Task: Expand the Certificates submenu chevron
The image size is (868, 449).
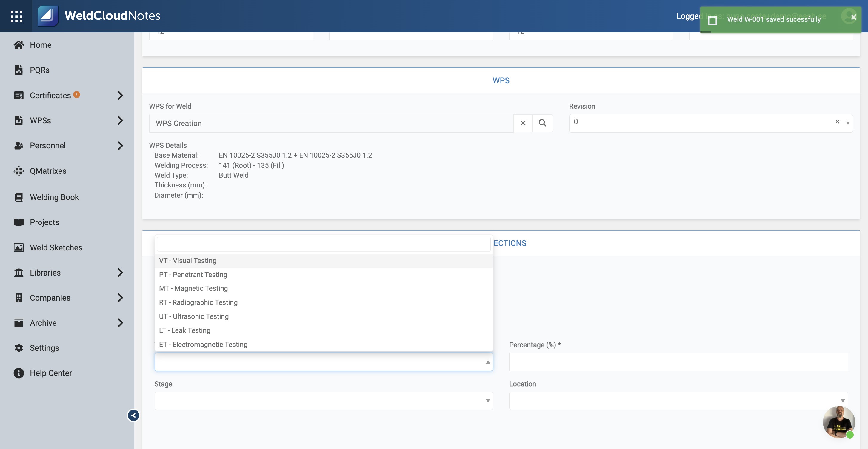Action: (120, 96)
